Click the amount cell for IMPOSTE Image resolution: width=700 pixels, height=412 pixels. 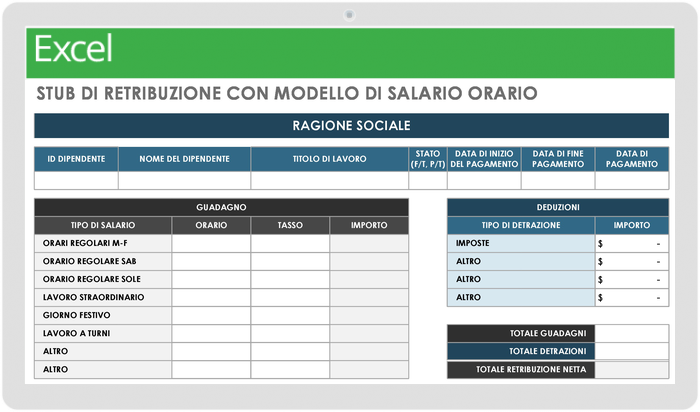coord(632,243)
